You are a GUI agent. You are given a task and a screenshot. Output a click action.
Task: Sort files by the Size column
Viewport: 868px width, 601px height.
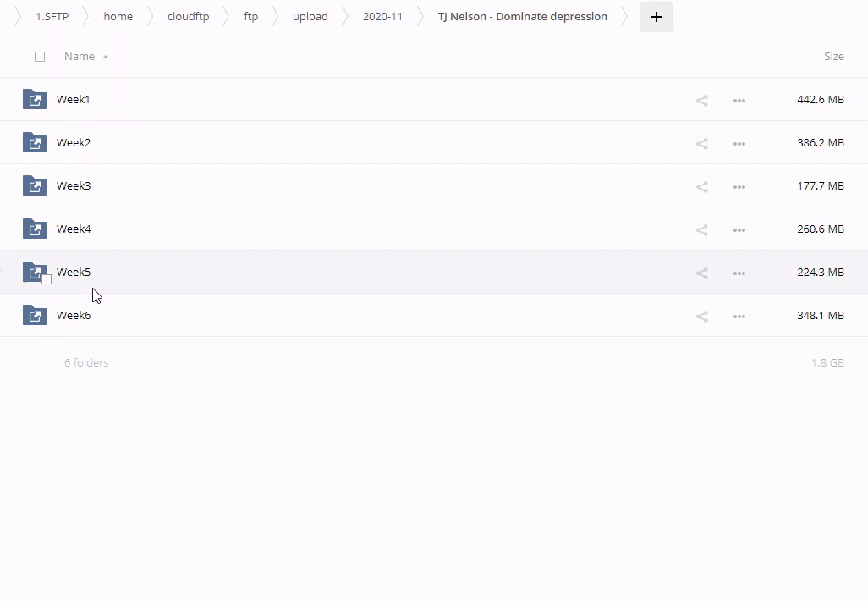pyautogui.click(x=833, y=57)
